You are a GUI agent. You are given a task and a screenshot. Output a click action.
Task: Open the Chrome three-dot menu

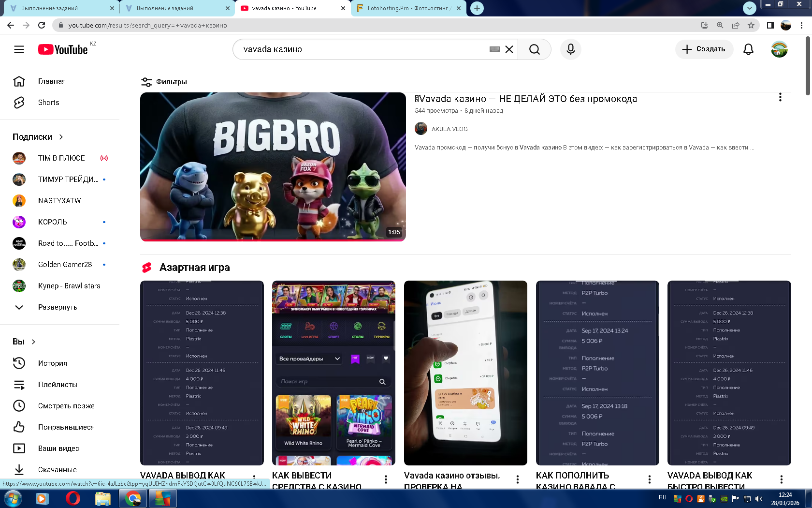(801, 25)
